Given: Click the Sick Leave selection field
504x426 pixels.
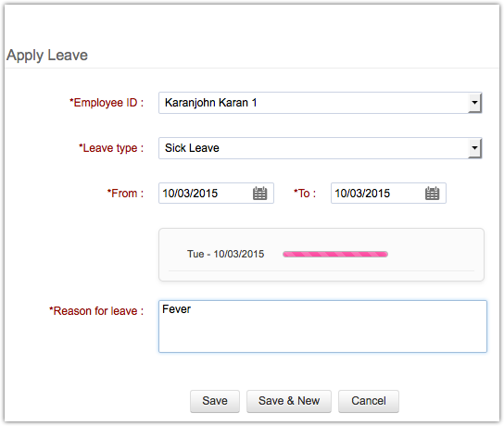Looking at the screenshot, I should click(320, 148).
